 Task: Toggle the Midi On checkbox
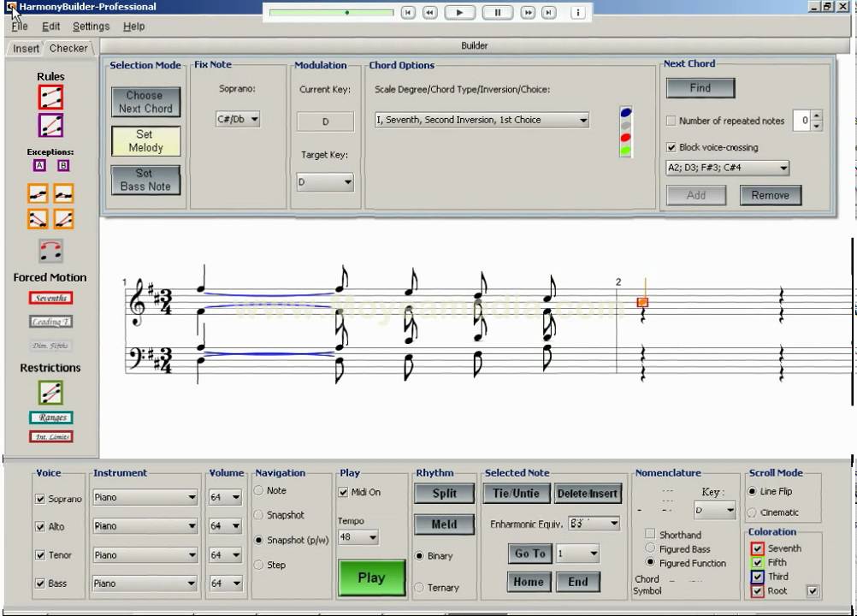point(343,492)
